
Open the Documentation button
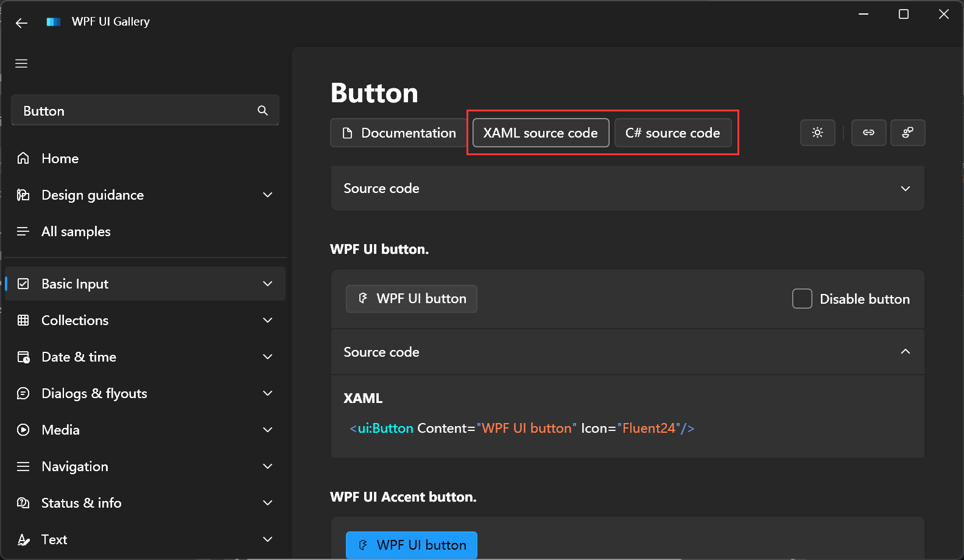pyautogui.click(x=399, y=133)
